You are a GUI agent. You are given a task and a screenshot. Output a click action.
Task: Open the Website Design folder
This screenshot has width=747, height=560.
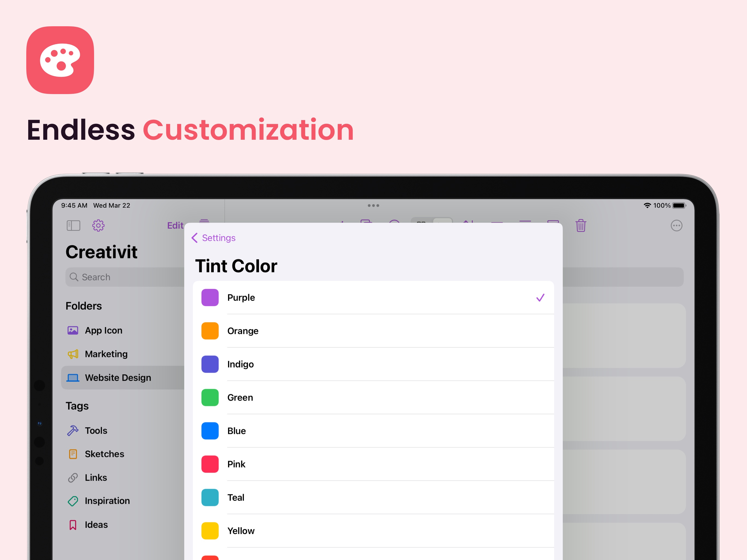click(x=118, y=377)
